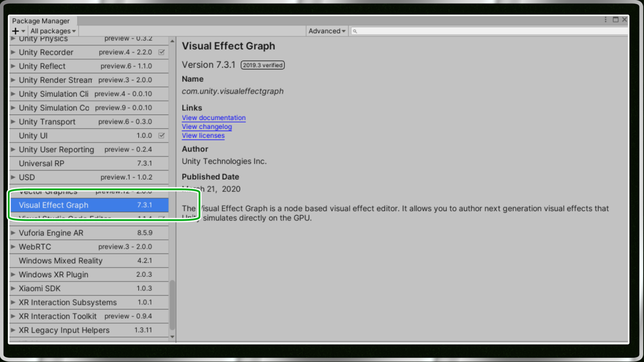Screen dimensions: 644x362
Task: Select Unity User Reporting package
Action: coord(89,149)
